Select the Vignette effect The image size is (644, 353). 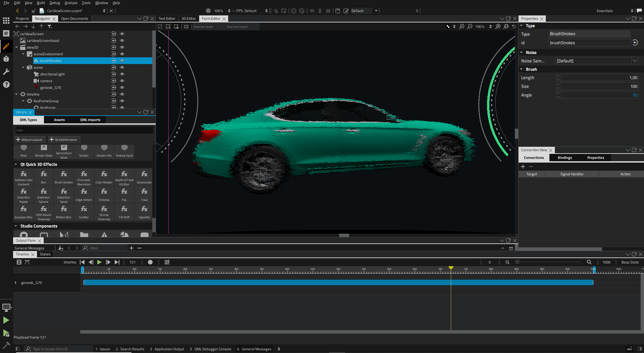pyautogui.click(x=144, y=212)
